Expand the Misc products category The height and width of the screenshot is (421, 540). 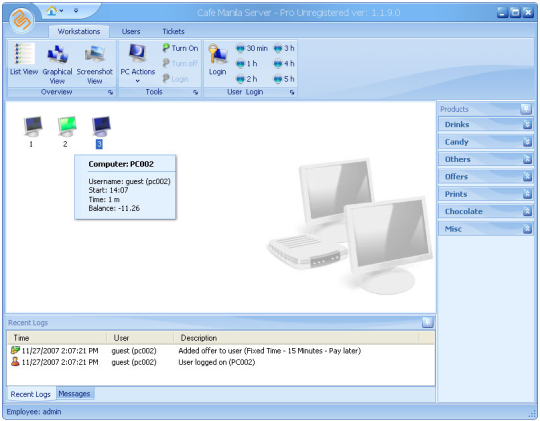tap(527, 229)
